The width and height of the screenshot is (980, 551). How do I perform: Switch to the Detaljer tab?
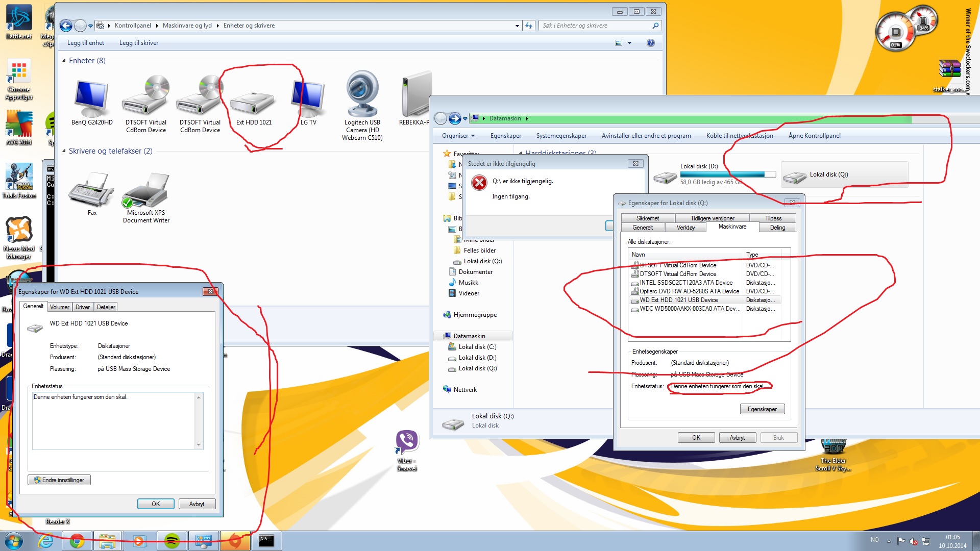106,307
